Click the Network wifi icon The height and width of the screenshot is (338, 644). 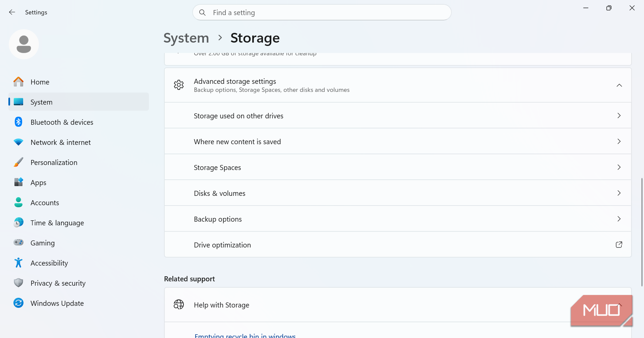[x=18, y=142]
